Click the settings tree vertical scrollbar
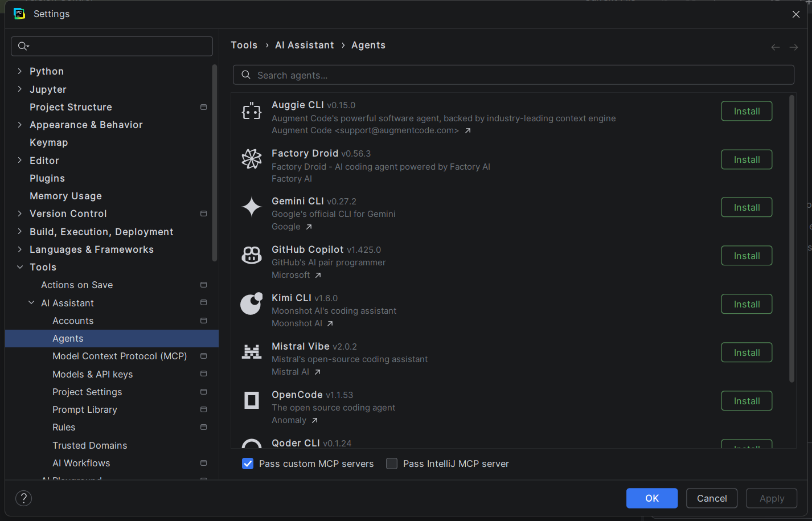The image size is (812, 521). 215,162
